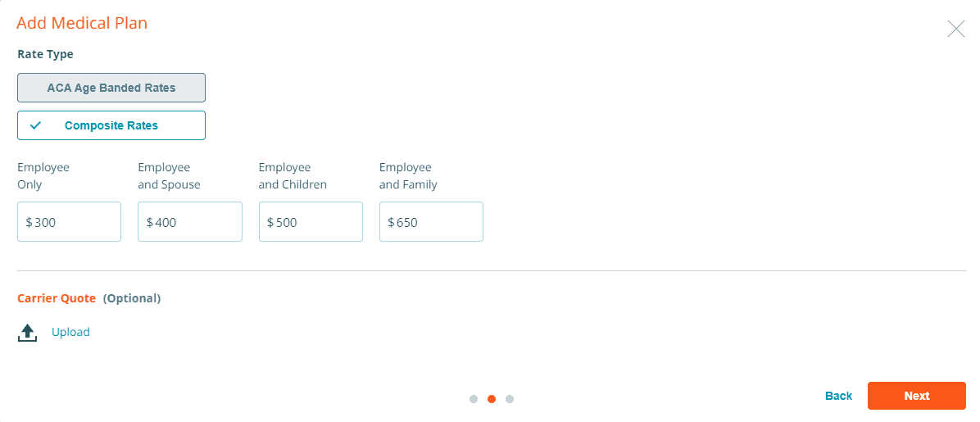The image size is (980, 422).
Task: Jump to the third step dot
Action: pos(510,399)
